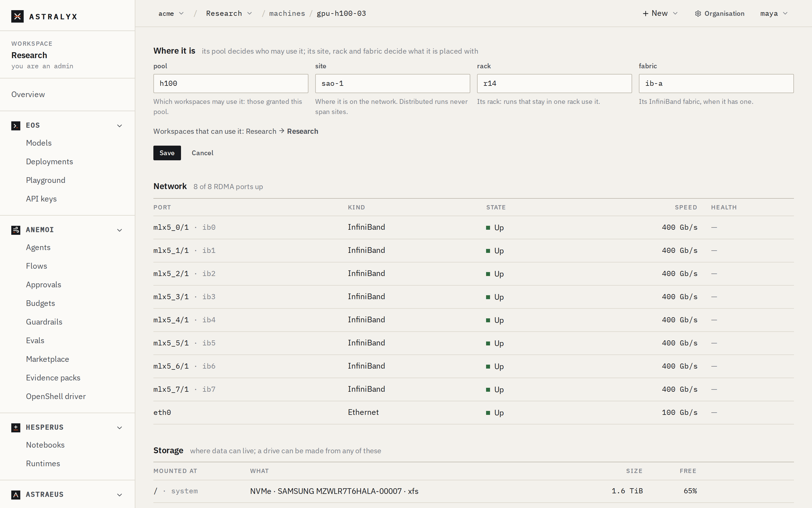The image size is (812, 508).
Task: Open Flows in sidebar
Action: coord(37,266)
